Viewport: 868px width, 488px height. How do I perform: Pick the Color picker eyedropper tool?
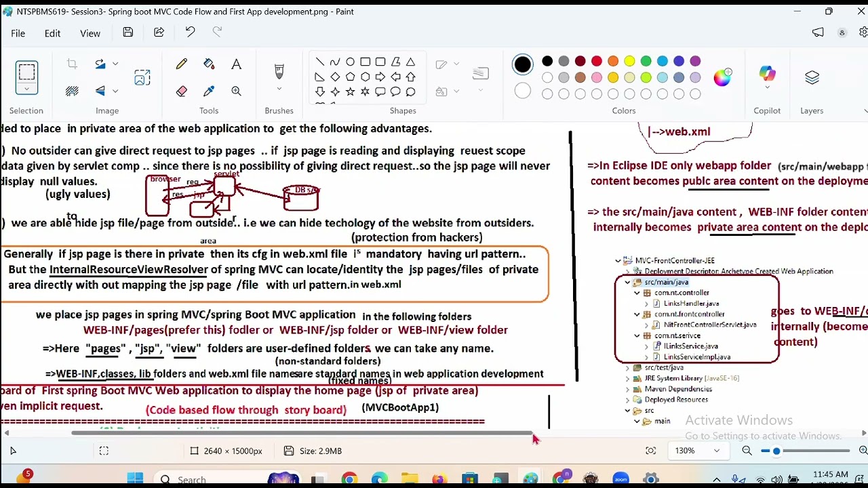pyautogui.click(x=209, y=91)
